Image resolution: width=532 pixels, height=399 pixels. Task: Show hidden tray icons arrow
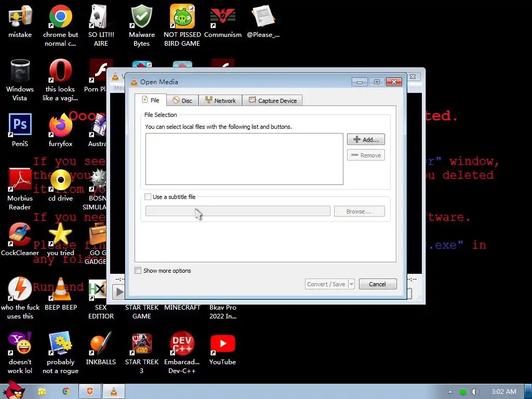click(x=450, y=392)
